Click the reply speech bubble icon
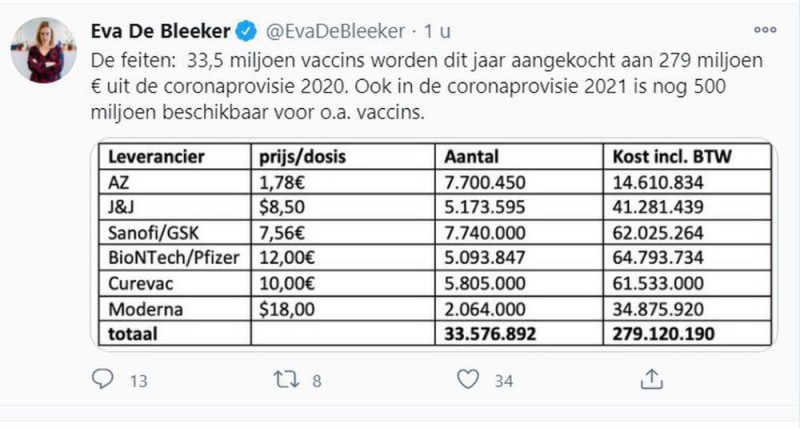The height and width of the screenshot is (428, 800). 104,380
